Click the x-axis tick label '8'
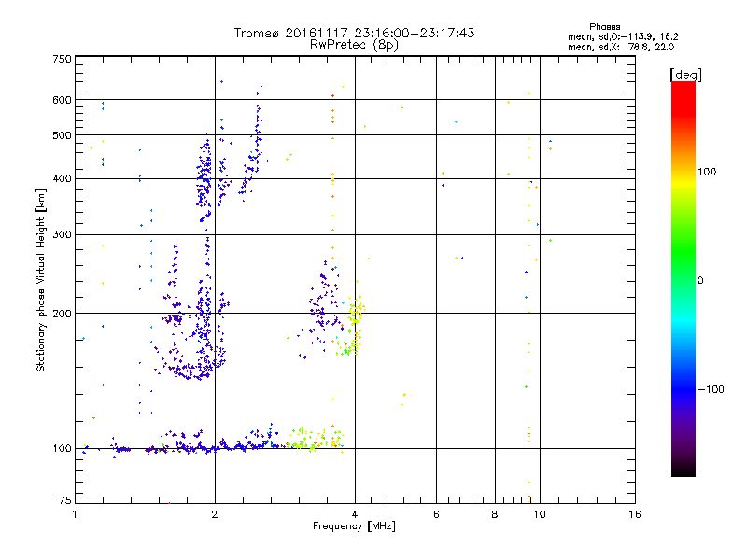 tap(495, 514)
